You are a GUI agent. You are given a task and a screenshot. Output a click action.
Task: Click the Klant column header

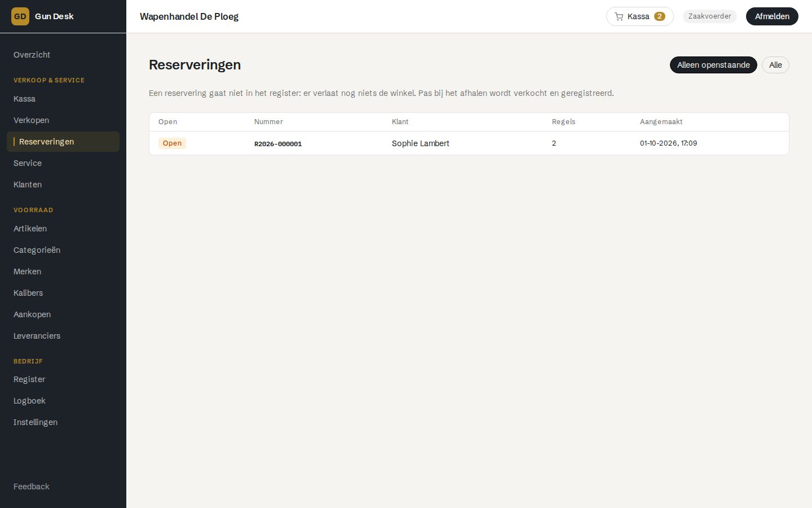(400, 122)
